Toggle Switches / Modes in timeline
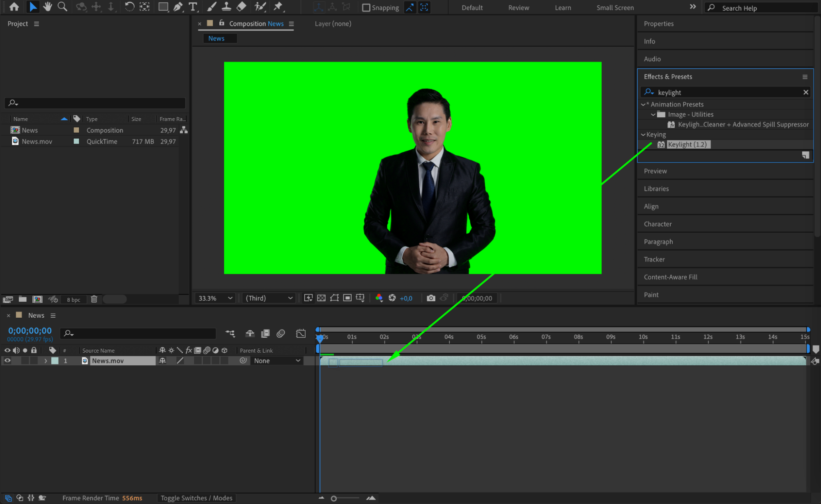 coord(196,498)
